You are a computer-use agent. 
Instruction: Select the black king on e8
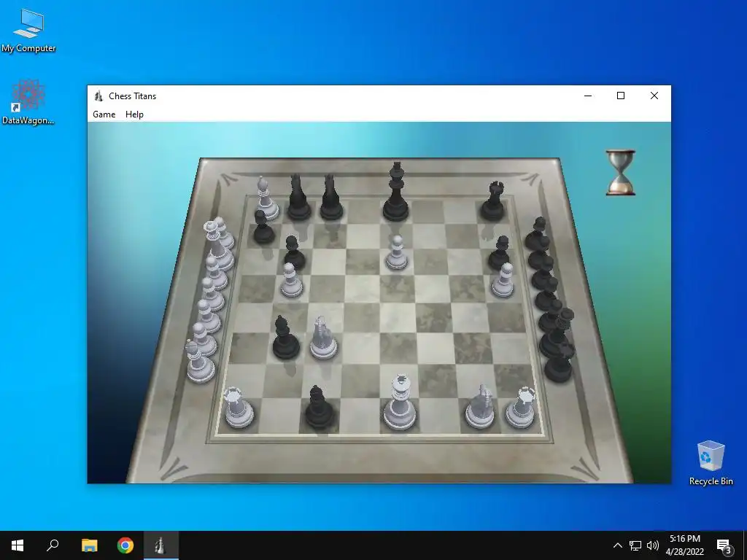click(x=396, y=192)
